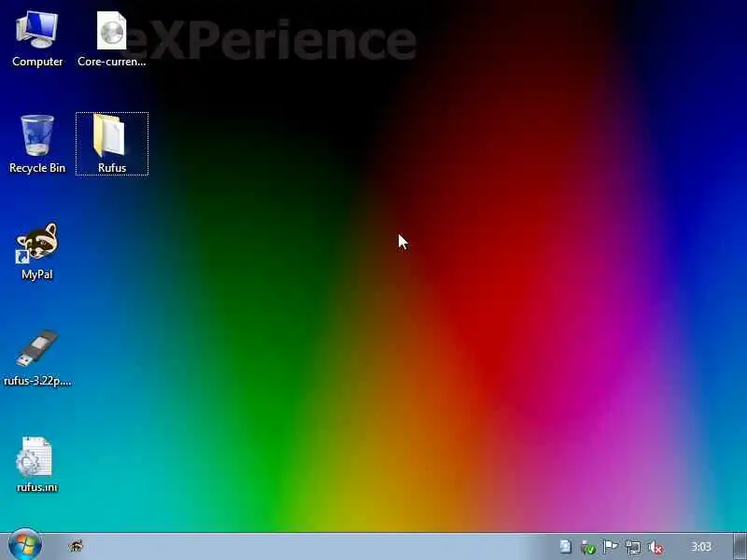The width and height of the screenshot is (747, 560).
Task: Click the 'rufus.ini' file name label
Action: click(x=37, y=487)
